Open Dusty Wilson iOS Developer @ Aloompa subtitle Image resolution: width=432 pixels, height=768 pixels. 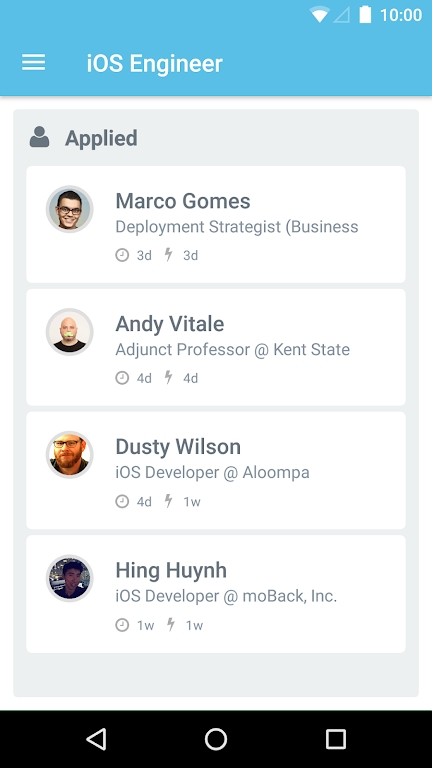213,473
